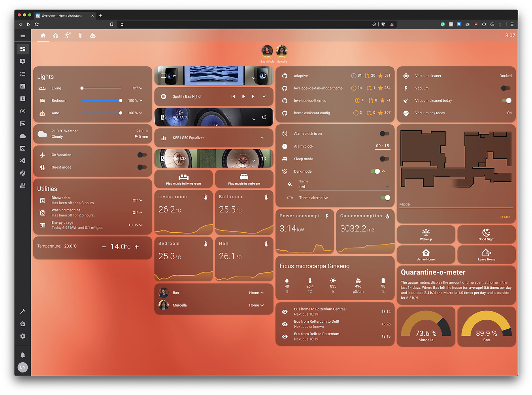Select the robot vacuum tab icon
532x395 pixels.
[x=92, y=35]
